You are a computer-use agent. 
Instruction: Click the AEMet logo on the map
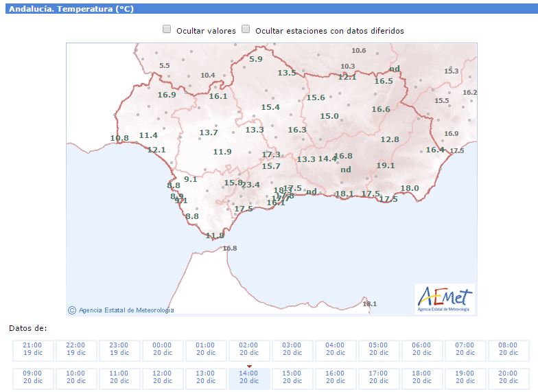445,299
